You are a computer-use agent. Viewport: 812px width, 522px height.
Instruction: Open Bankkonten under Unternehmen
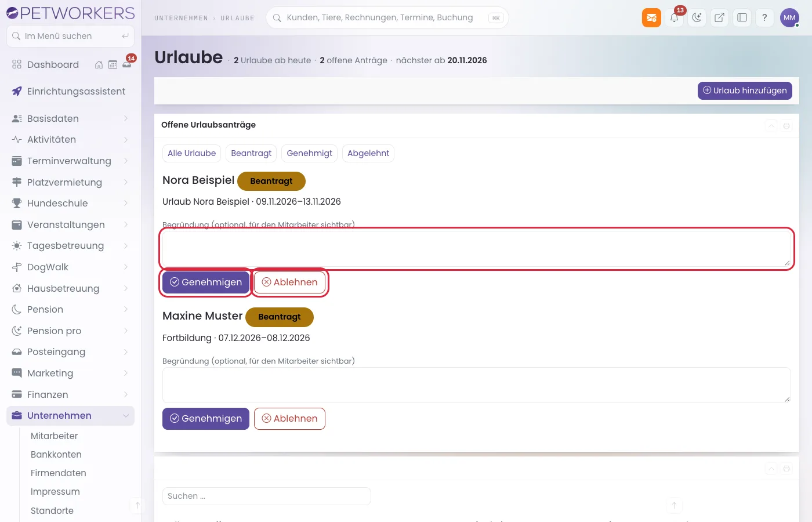point(56,455)
